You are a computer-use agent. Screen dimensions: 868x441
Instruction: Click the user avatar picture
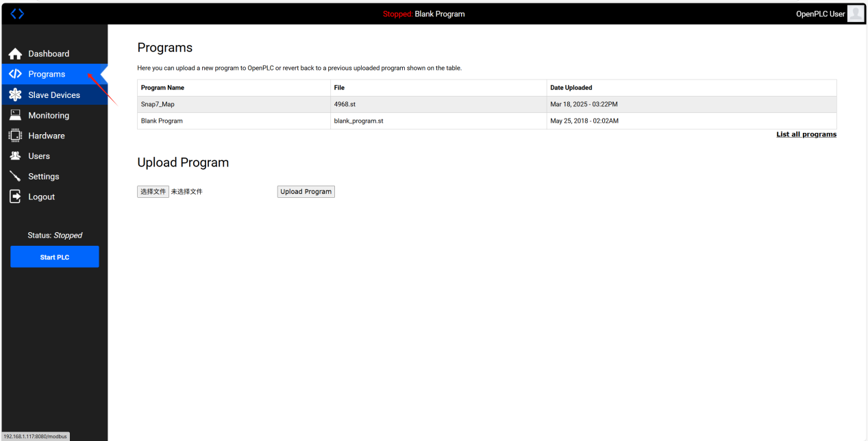pyautogui.click(x=856, y=14)
